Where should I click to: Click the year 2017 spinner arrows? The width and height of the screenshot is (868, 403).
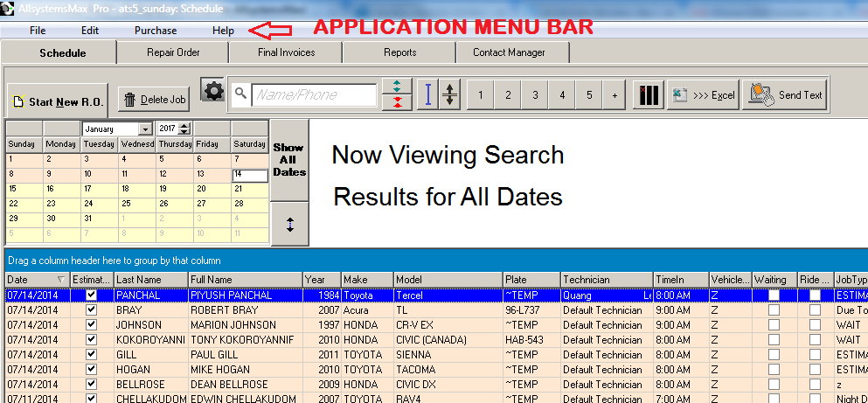pos(184,129)
